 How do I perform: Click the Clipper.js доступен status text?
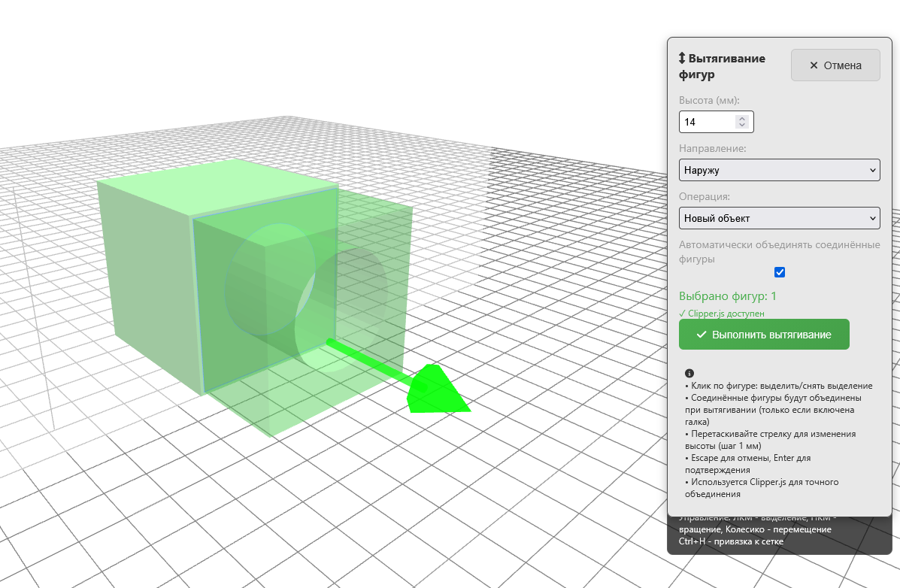pyautogui.click(x=722, y=314)
